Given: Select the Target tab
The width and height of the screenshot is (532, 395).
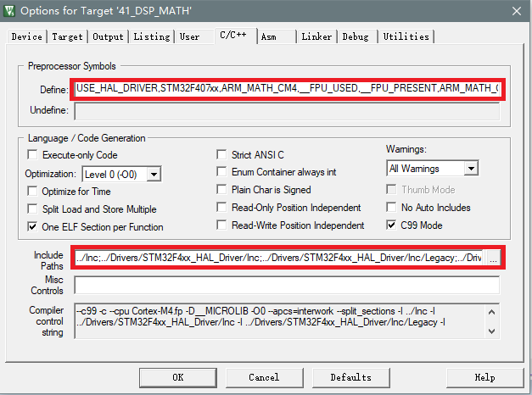Looking at the screenshot, I should (x=67, y=37).
